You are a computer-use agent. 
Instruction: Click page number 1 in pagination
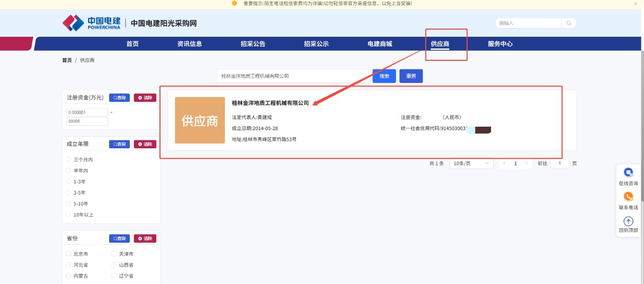(516, 163)
